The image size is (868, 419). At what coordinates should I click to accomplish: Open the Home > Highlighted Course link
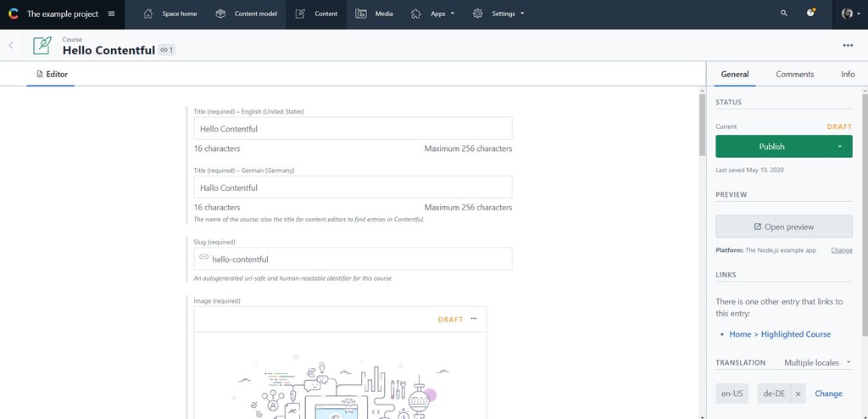tap(780, 334)
